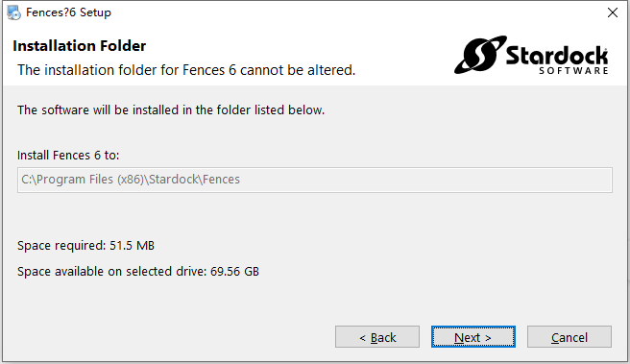
Task: Click the Stardock planet S emblem
Action: tap(480, 54)
